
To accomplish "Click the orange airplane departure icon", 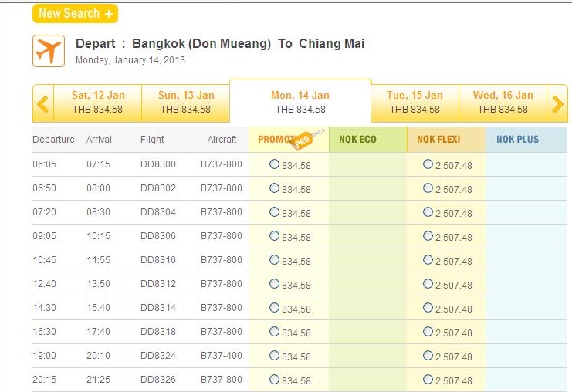I will tap(49, 51).
